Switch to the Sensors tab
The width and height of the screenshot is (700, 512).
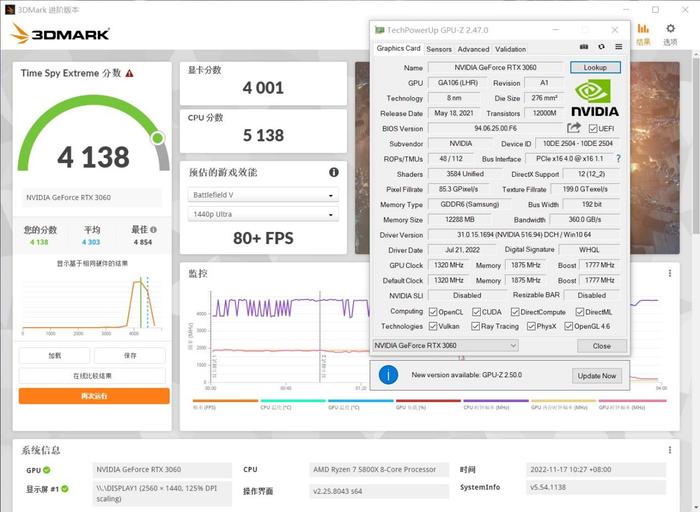(439, 49)
